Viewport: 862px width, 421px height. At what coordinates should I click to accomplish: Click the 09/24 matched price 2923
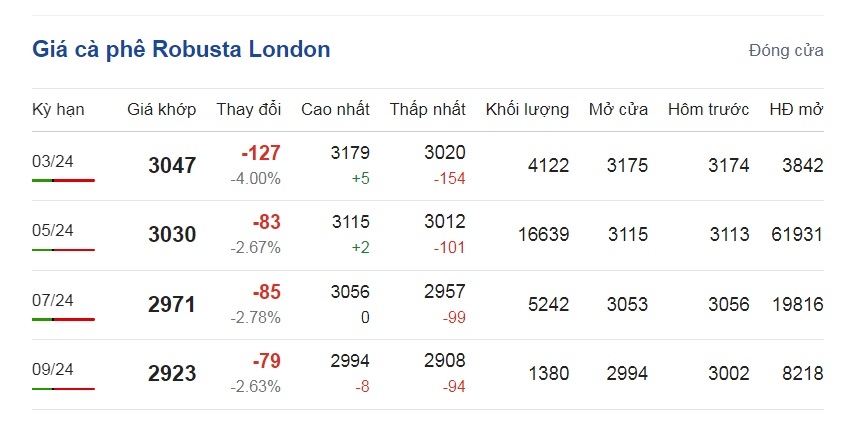[172, 374]
